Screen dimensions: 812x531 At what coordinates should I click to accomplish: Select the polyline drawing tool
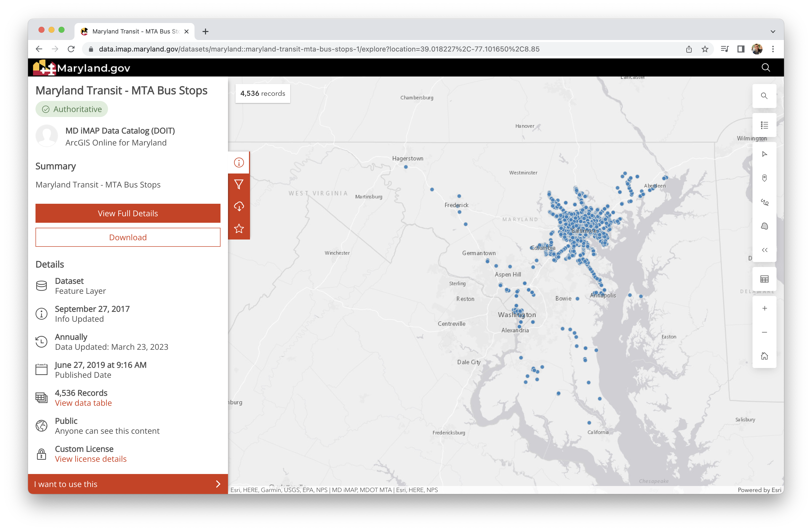[x=764, y=202]
